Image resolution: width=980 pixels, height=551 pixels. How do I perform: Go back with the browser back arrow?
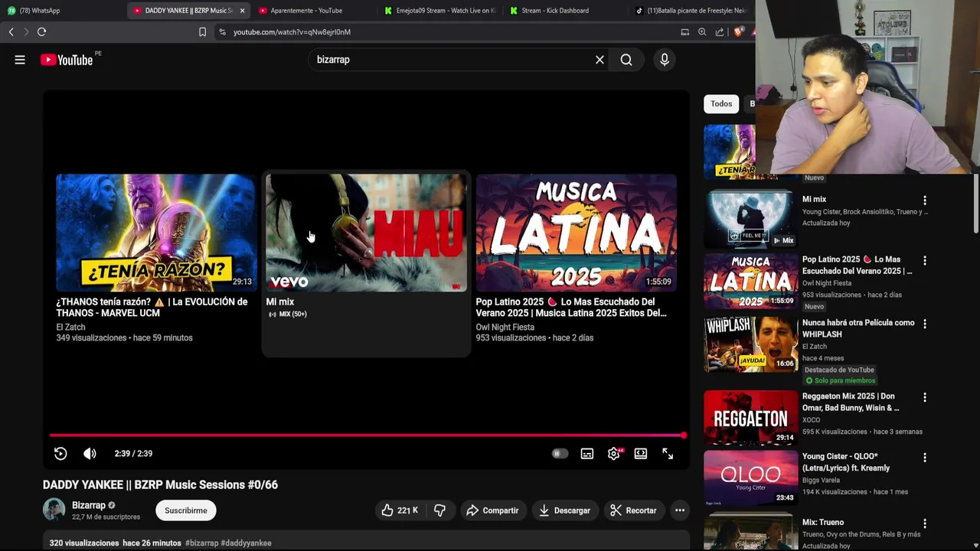11,32
